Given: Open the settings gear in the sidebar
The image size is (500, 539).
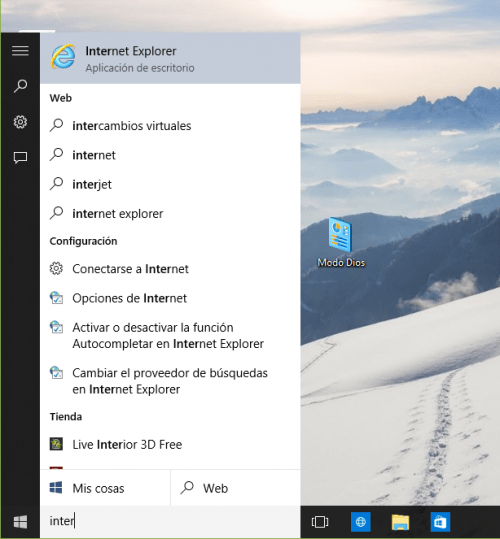Looking at the screenshot, I should click(20, 122).
